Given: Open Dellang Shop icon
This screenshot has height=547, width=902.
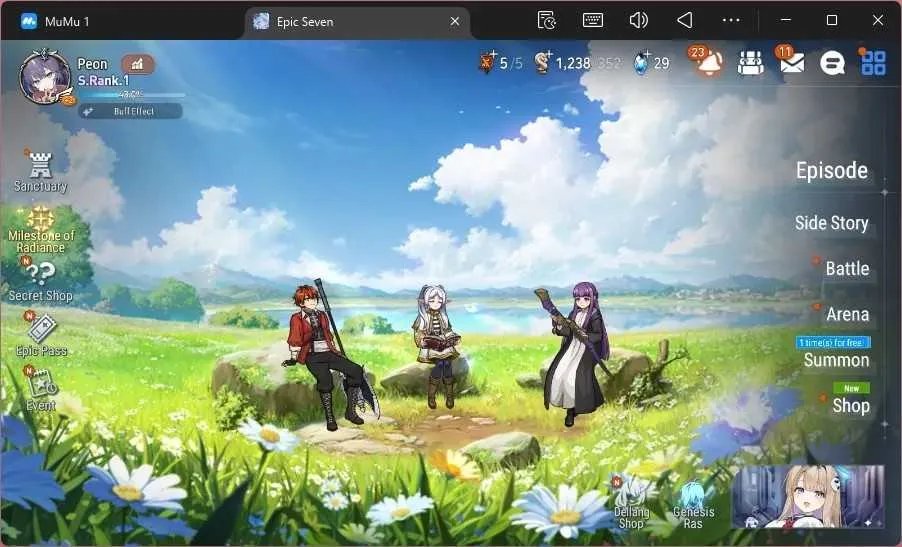Looking at the screenshot, I should pyautogui.click(x=632, y=502).
